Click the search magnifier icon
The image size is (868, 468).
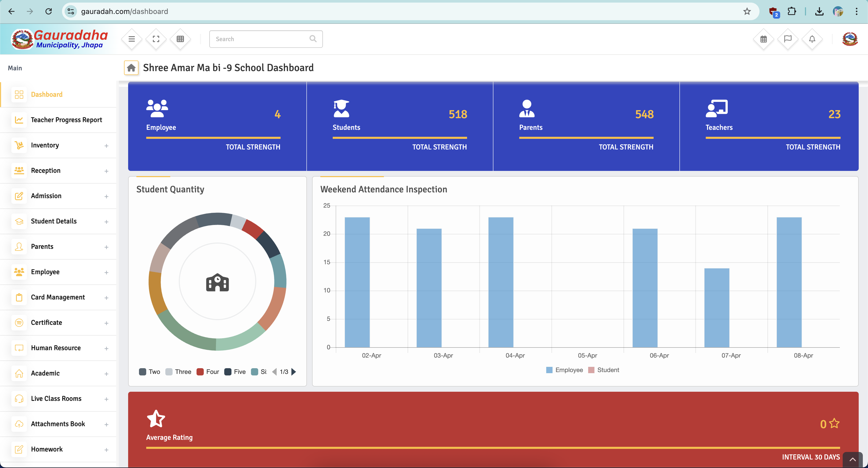click(313, 39)
